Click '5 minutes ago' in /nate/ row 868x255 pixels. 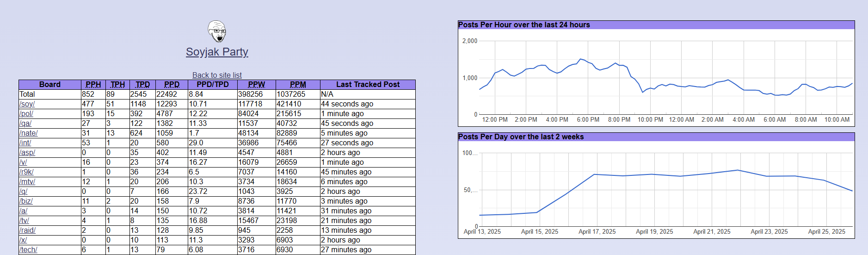pyautogui.click(x=344, y=133)
